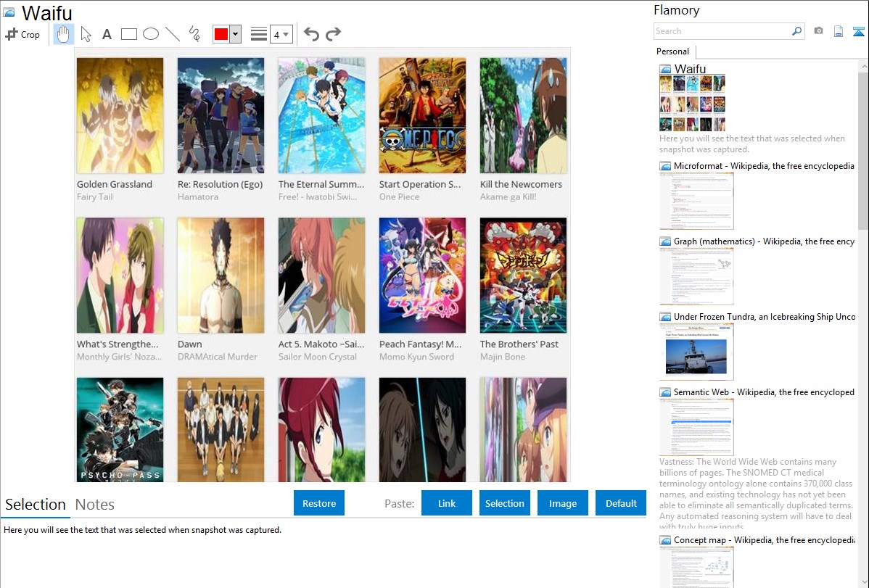Viewport: 869px width, 588px height.
Task: Click the Restore button
Action: [319, 503]
